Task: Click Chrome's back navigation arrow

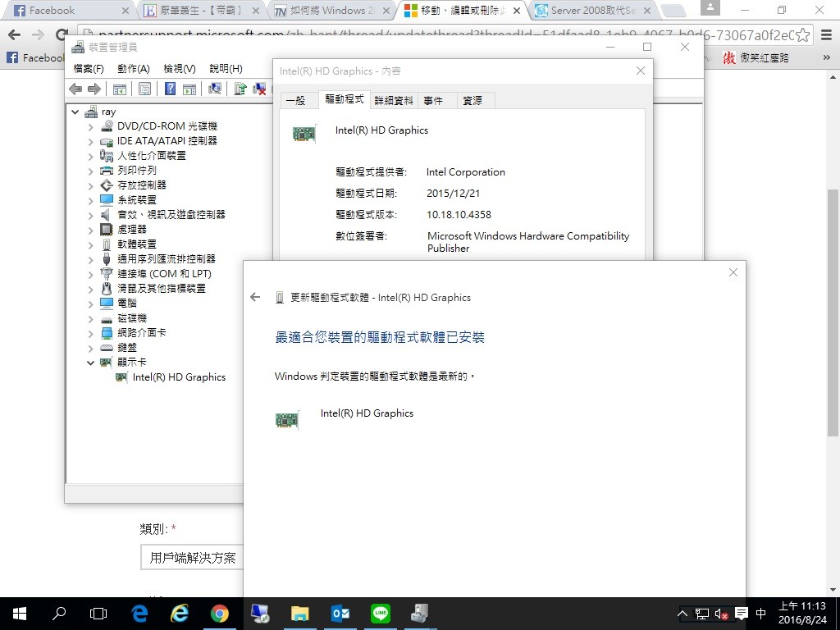Action: pos(15,35)
